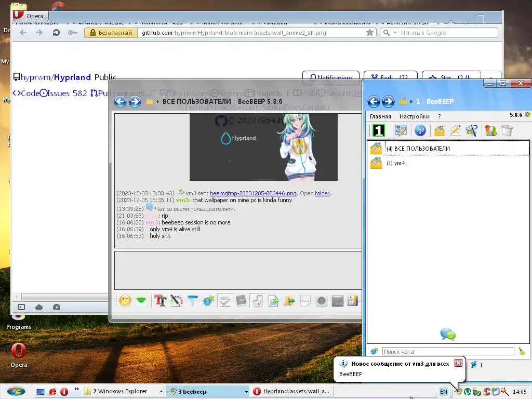Click the Opera cloud sync icon
Image resolution: width=532 pixels, height=399 pixels.
pyautogui.click(x=39, y=307)
